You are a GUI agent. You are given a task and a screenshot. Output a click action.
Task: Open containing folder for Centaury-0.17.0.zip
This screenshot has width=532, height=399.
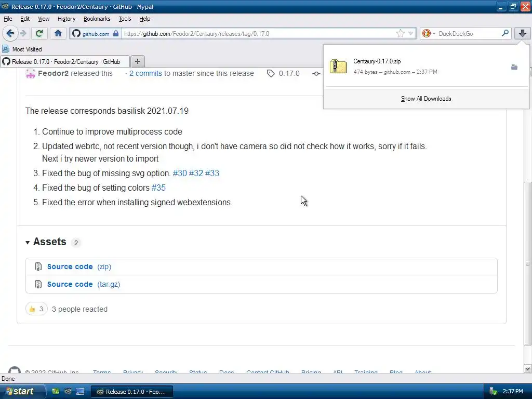pos(514,67)
